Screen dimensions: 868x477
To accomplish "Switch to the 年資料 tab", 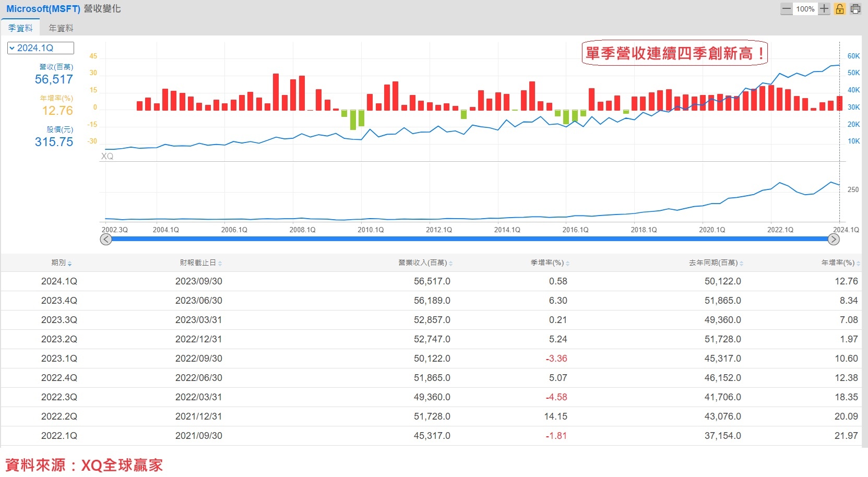I will tap(61, 28).
